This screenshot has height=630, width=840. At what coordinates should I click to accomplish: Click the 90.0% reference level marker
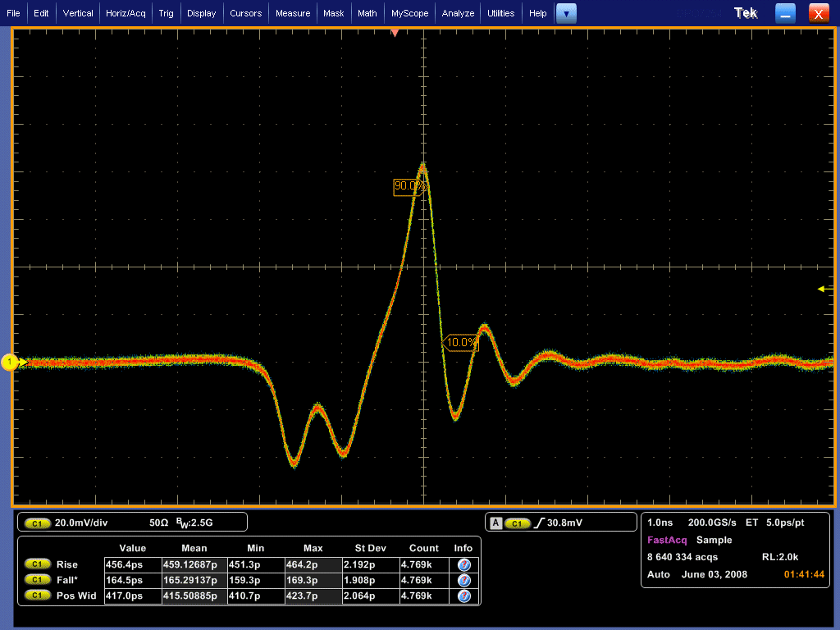click(409, 186)
